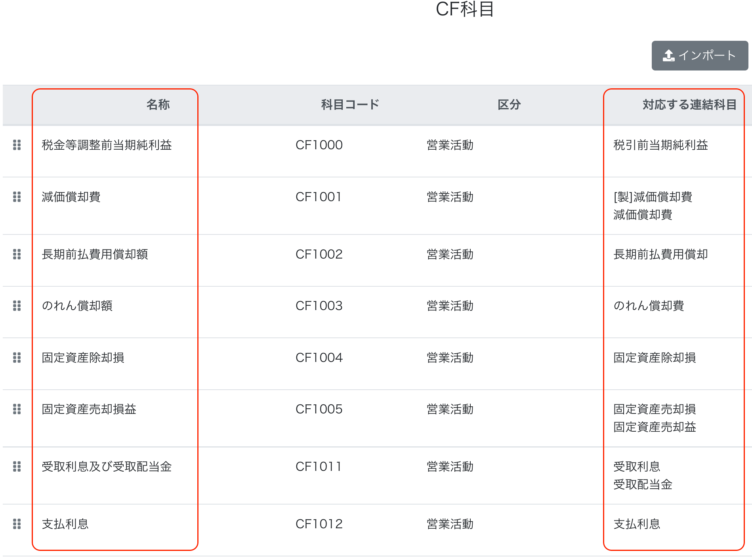Click the 名称 column header
This screenshot has width=752, height=560.
158,105
